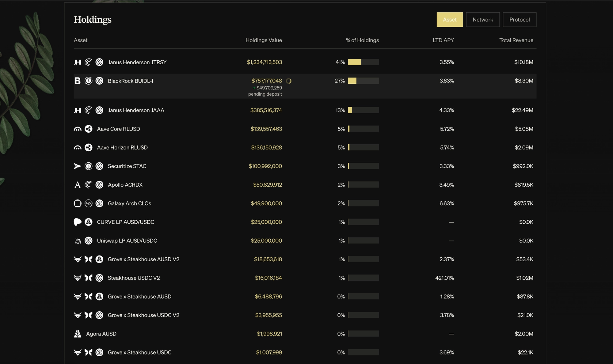Sort by LTD APY column header
Image resolution: width=613 pixels, height=364 pixels.
coord(443,40)
